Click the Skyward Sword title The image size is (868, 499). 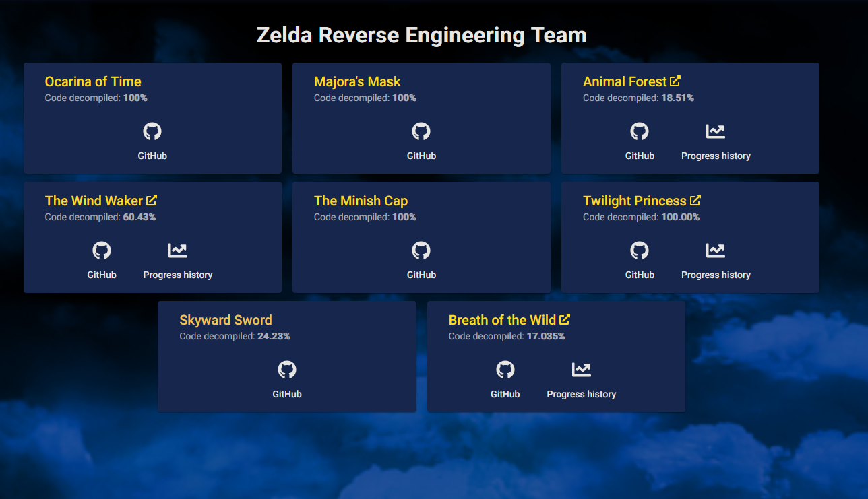226,320
